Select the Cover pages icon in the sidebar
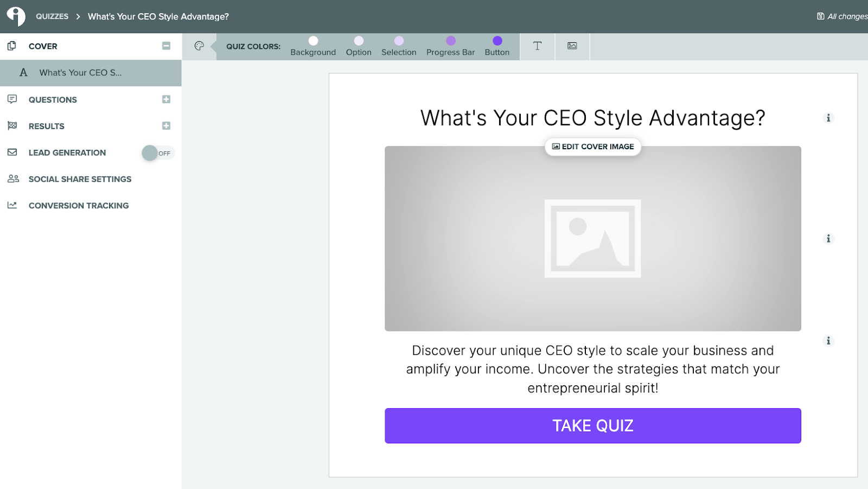 [x=12, y=46]
